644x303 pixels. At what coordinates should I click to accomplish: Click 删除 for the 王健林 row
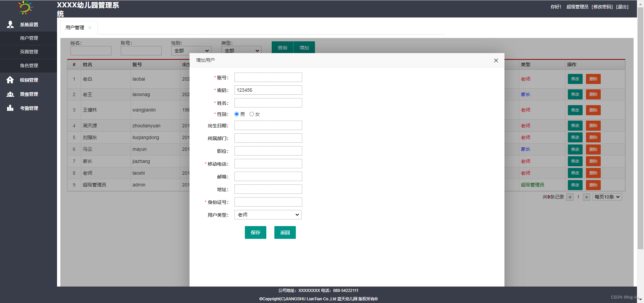click(593, 110)
